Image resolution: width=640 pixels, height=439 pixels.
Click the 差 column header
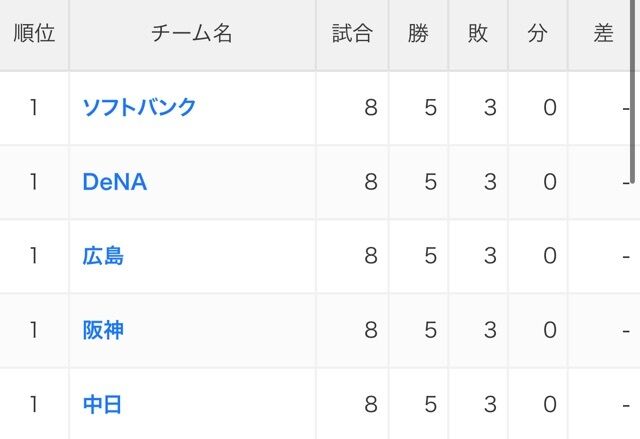pos(603,33)
